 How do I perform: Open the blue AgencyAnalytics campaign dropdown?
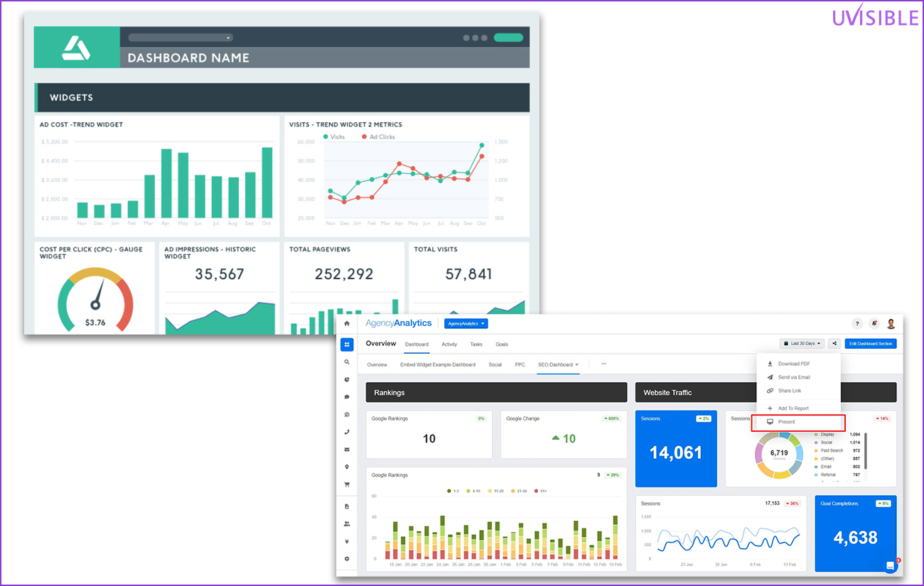click(466, 324)
